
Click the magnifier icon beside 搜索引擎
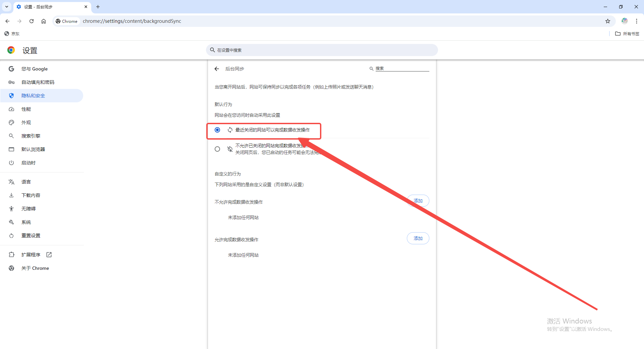coord(11,136)
